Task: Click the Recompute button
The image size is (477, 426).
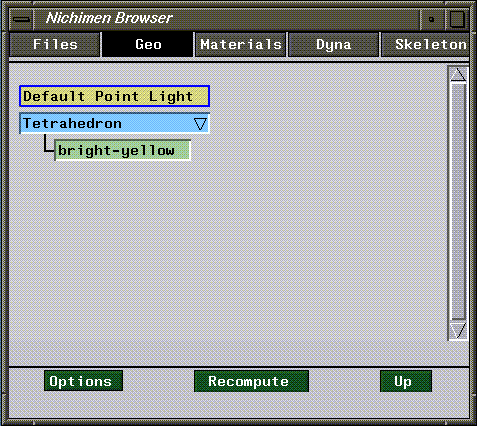Action: (251, 381)
